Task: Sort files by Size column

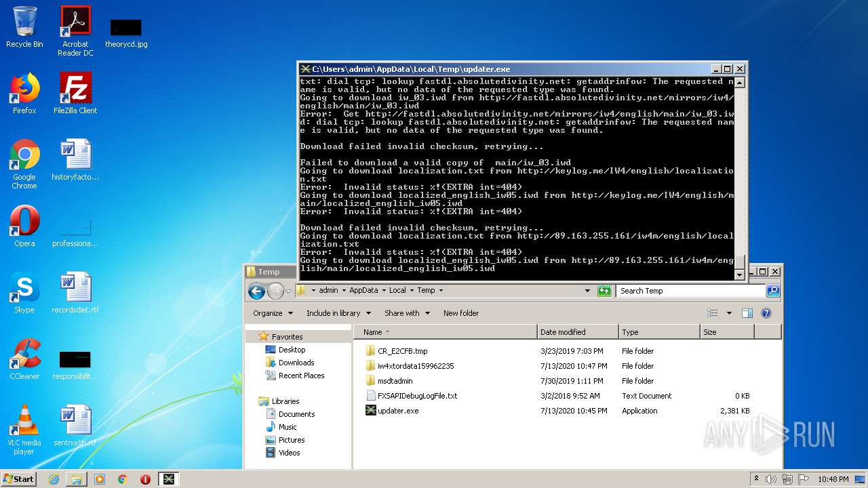Action: pos(727,332)
